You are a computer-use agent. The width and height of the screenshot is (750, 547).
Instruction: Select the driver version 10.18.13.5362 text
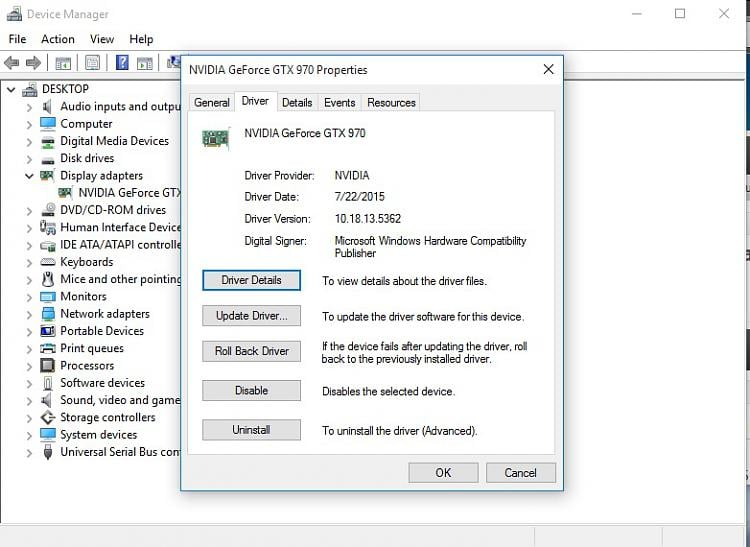pyautogui.click(x=368, y=219)
